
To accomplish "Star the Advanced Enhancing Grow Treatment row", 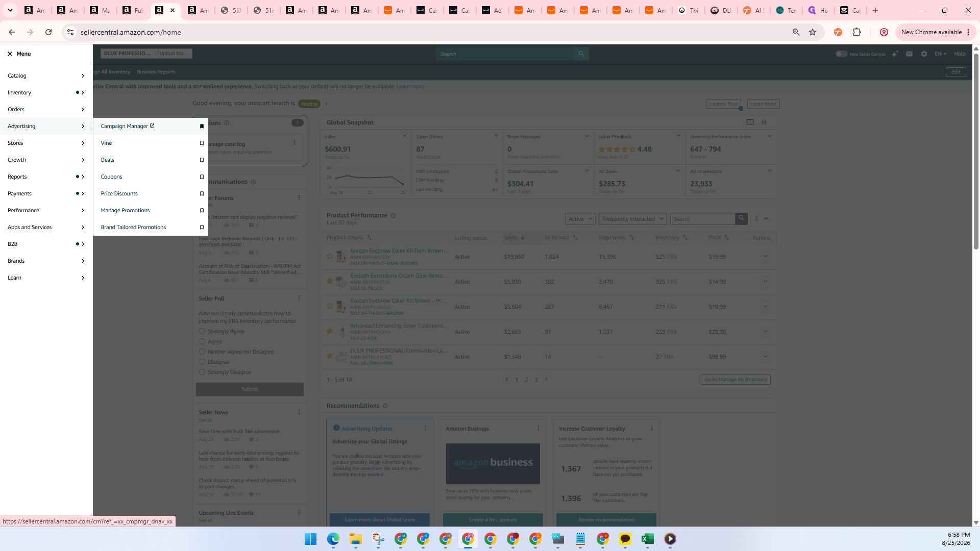I will (x=330, y=331).
